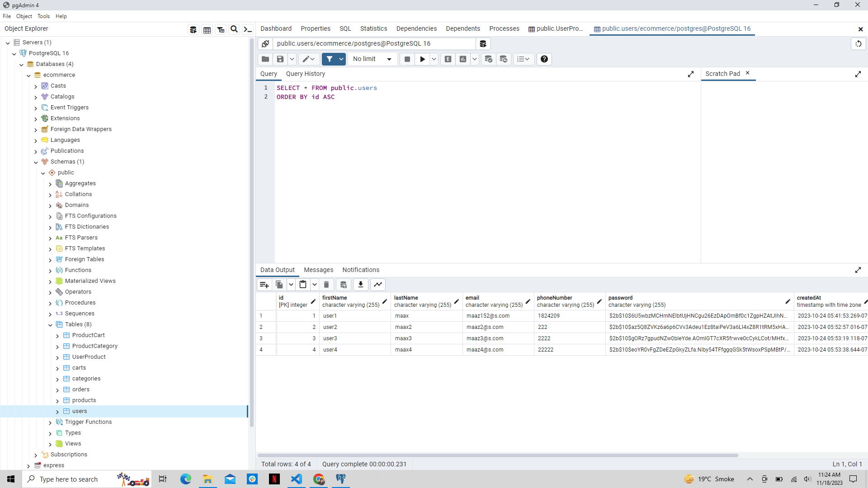
Task: Click the View Data table icon in Object Explorer
Action: 207,30
